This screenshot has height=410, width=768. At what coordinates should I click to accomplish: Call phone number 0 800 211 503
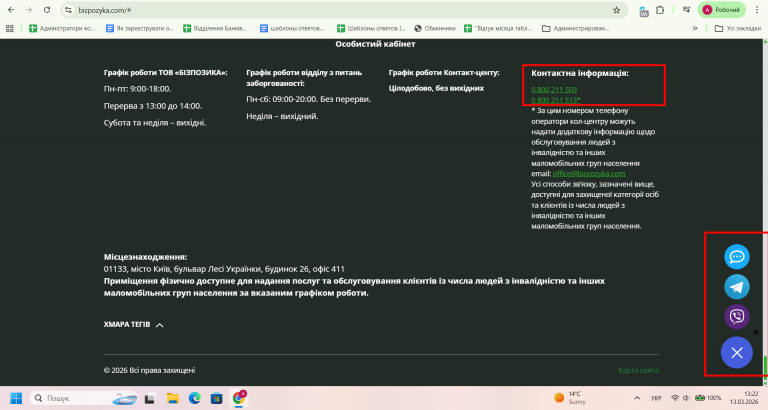554,90
